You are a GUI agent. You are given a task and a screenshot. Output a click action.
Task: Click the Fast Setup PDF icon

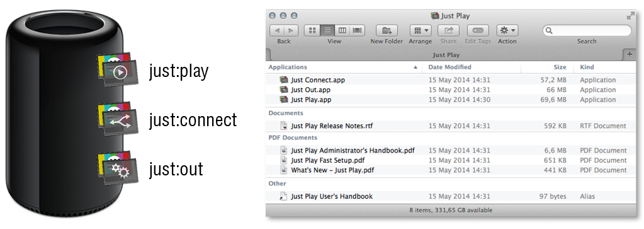click(284, 160)
